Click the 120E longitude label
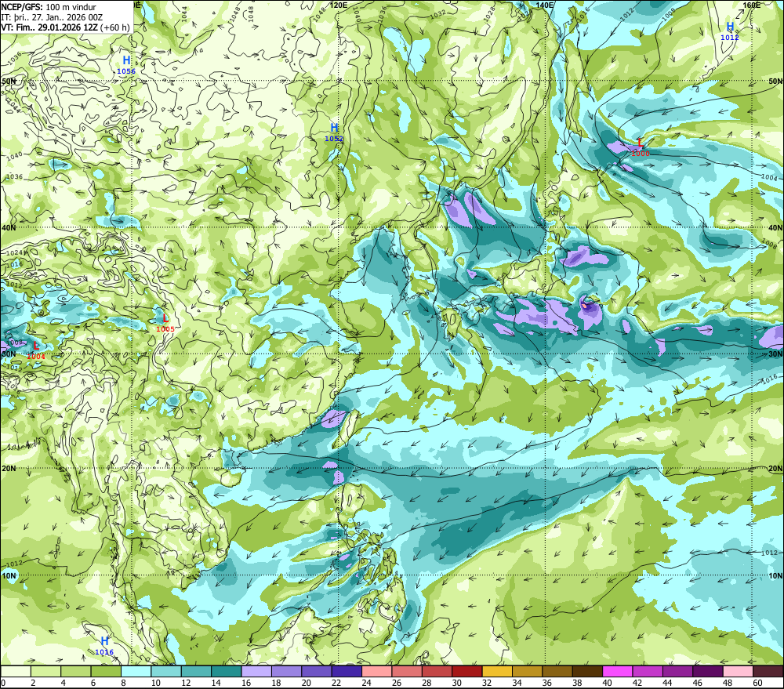This screenshot has height=689, width=784. tap(339, 5)
